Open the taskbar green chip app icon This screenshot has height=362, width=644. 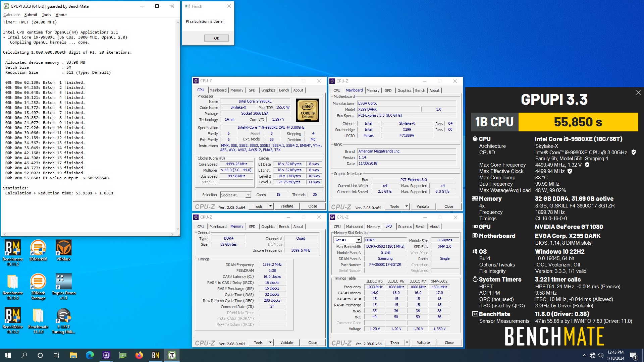tap(122, 355)
